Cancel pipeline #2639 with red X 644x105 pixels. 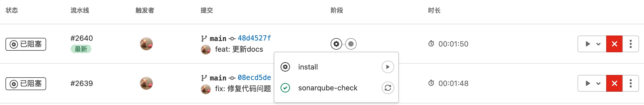pos(614,83)
